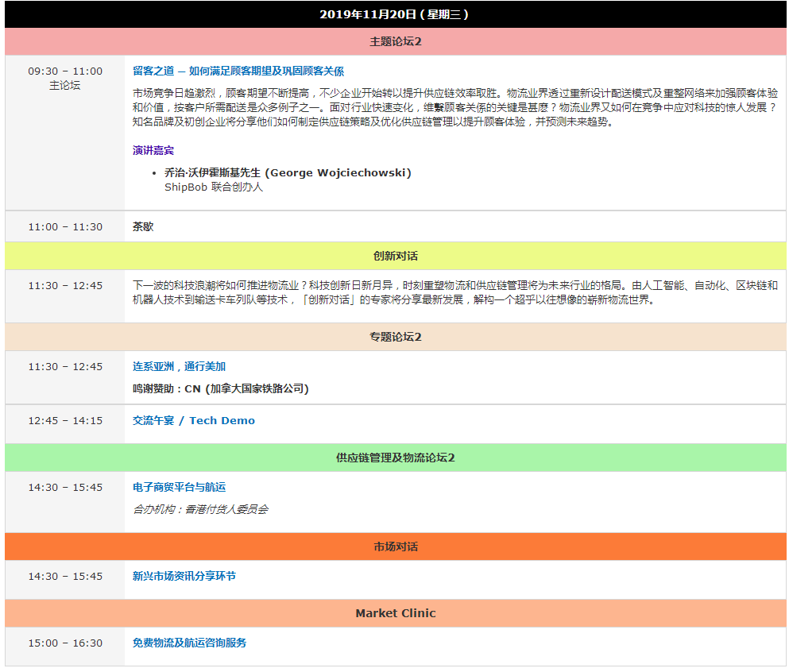
Task: Click the 鸣谢赞助：CN sponsor text
Action: pyautogui.click(x=220, y=388)
